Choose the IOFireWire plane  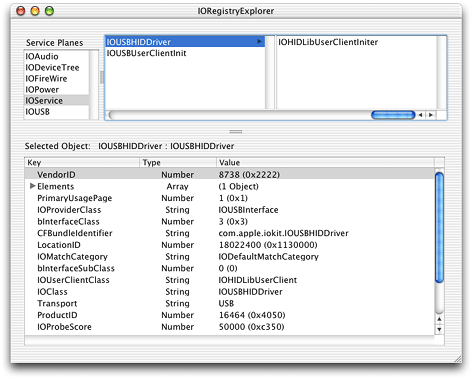click(x=46, y=78)
